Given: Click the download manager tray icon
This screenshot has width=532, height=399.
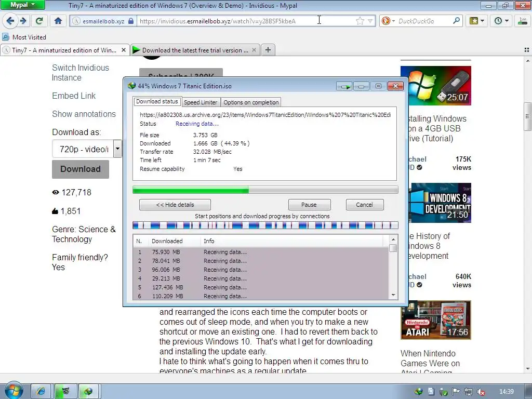Looking at the screenshot, I should [x=419, y=392].
